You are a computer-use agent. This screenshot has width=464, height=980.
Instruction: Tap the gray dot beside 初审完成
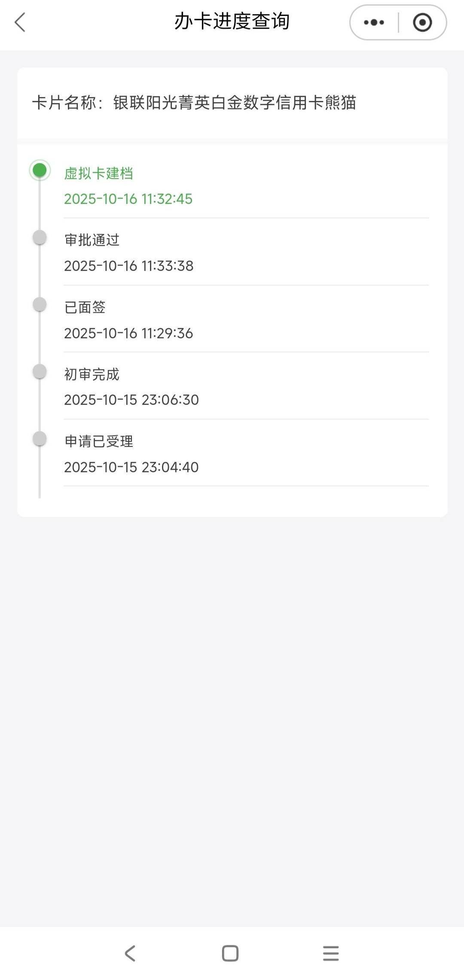click(40, 371)
